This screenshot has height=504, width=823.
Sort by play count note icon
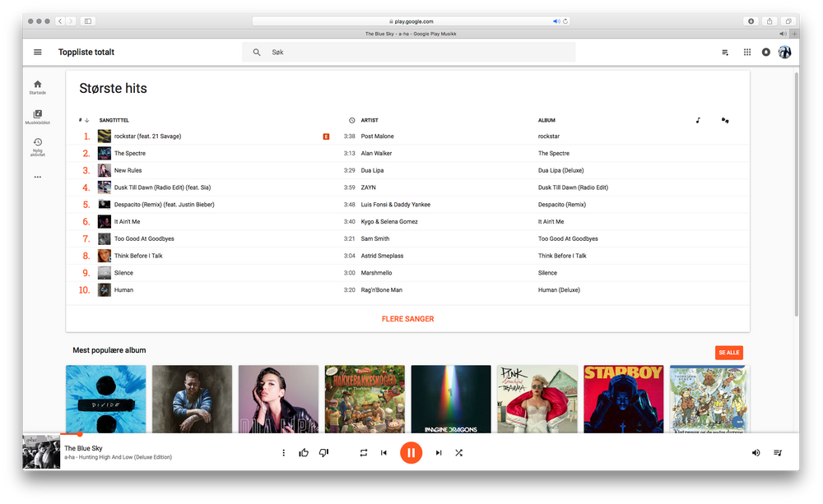pyautogui.click(x=698, y=120)
